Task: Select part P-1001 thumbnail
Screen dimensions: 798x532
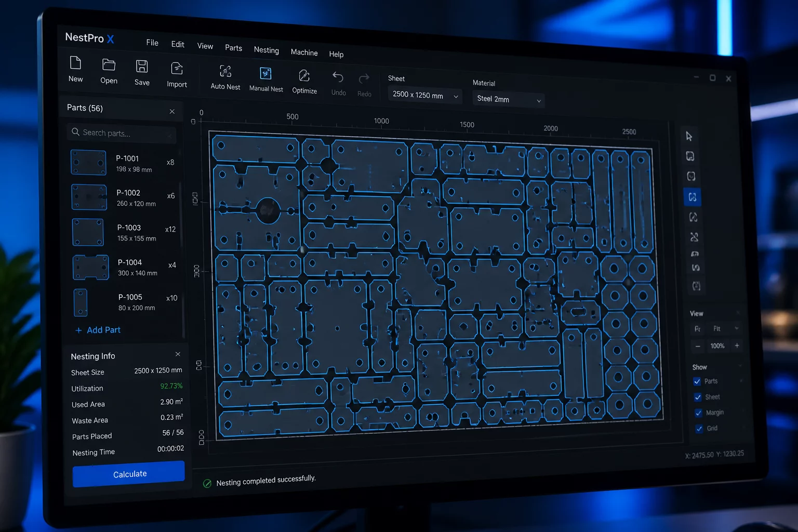Action: (88, 162)
